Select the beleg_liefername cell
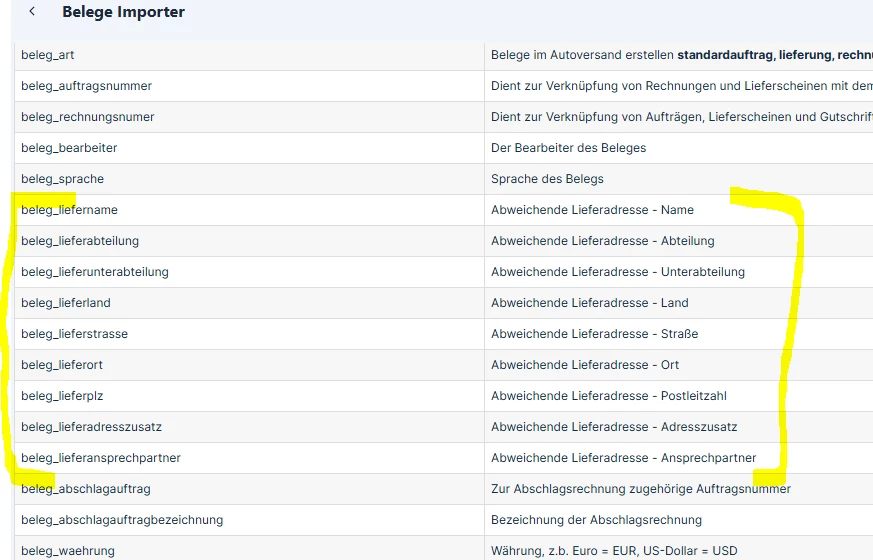This screenshot has width=873, height=560. [249, 210]
